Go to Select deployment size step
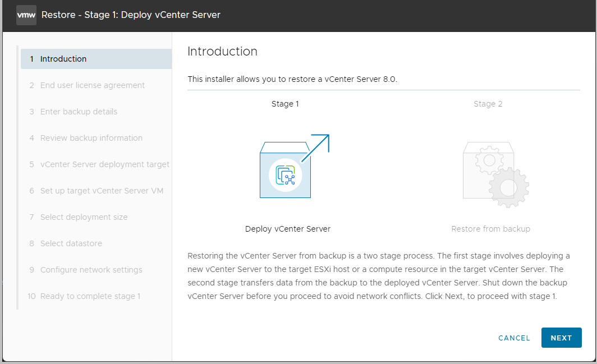The image size is (597, 364). click(x=84, y=217)
